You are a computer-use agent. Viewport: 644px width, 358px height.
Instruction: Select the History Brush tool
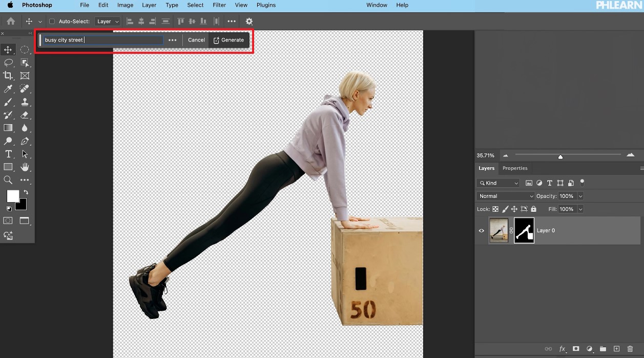[8, 115]
